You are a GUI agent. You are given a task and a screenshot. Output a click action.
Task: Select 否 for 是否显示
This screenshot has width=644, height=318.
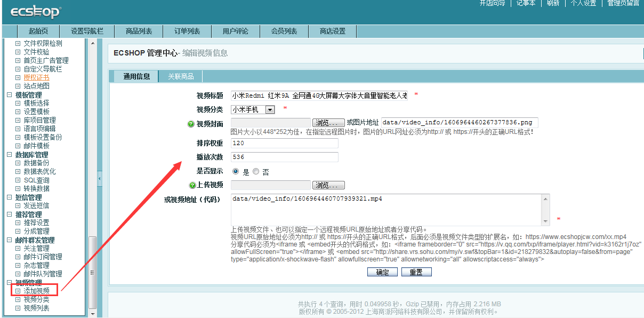[256, 172]
